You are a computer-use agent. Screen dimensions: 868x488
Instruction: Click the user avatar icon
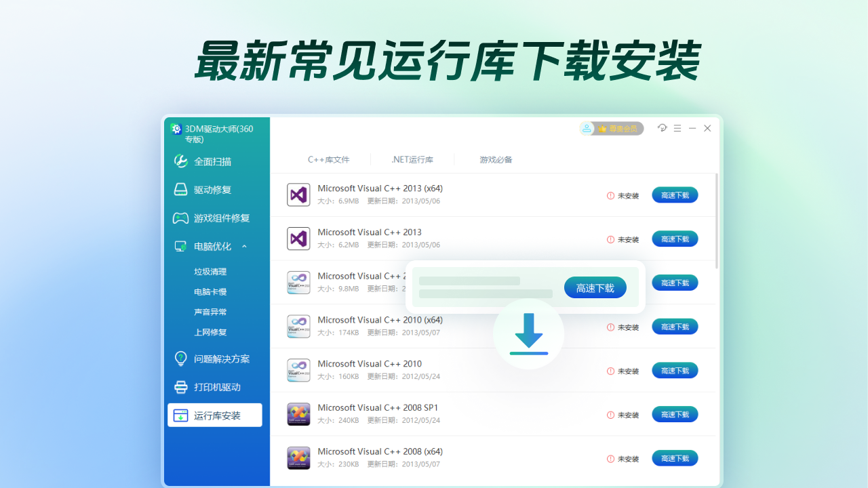[587, 129]
